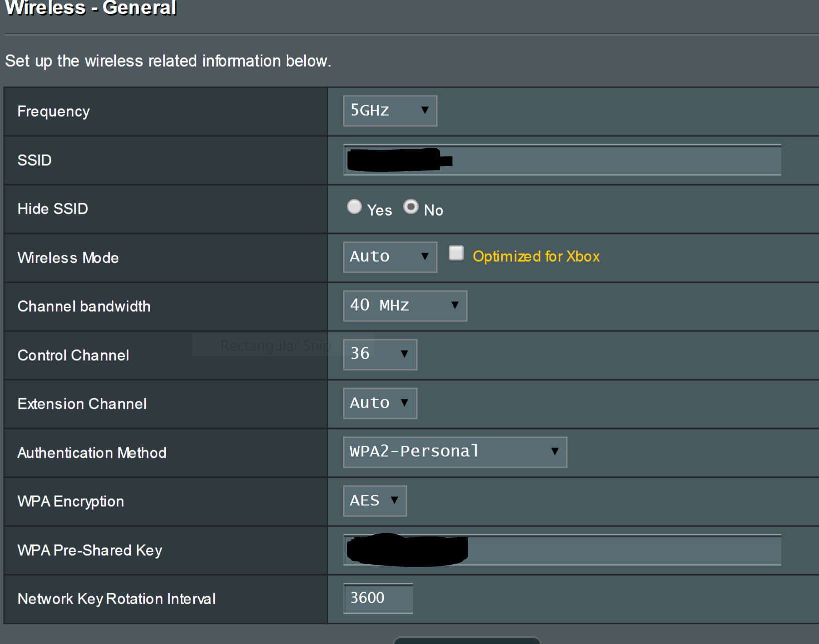This screenshot has height=644, width=819.
Task: Click the Wireless - General page heading
Action: pyautogui.click(x=91, y=8)
